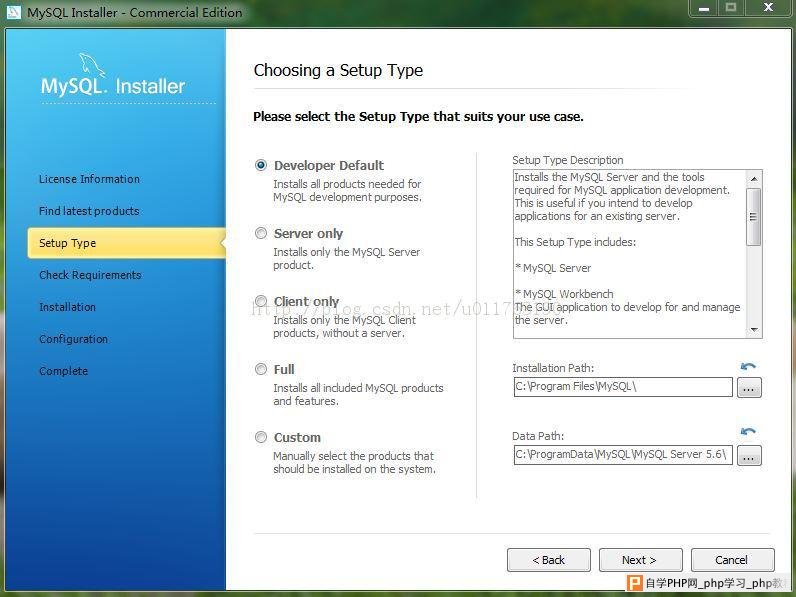Select the Client only radio option
796x597 pixels.
point(261,301)
